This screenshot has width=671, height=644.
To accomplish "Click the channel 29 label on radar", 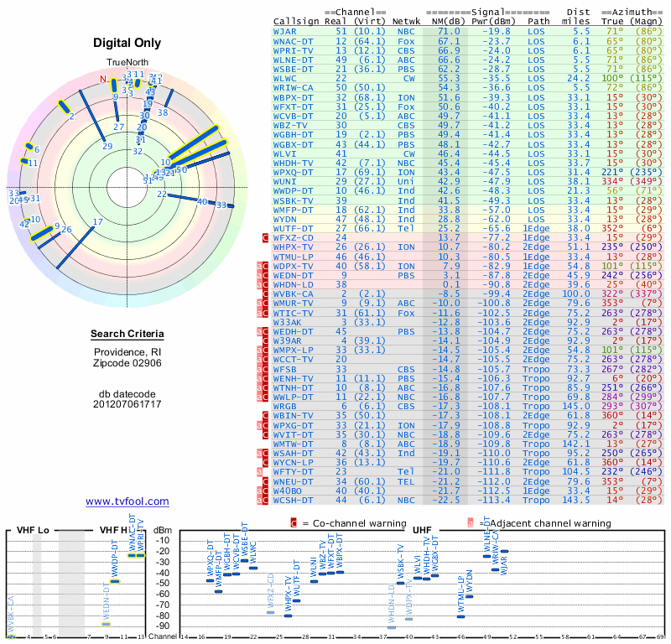I will point(107,147).
